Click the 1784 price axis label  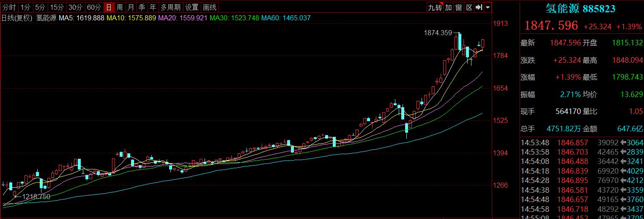pos(501,55)
